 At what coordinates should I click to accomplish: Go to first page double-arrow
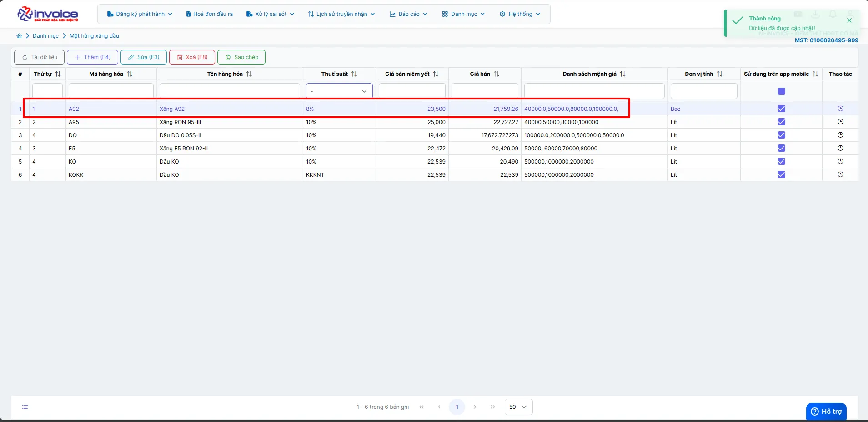pyautogui.click(x=421, y=407)
